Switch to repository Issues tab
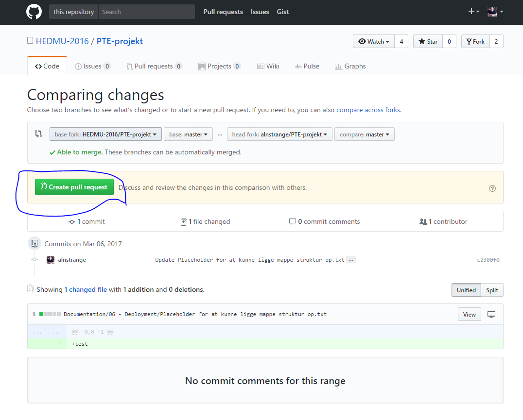The height and width of the screenshot is (420, 523). point(93,67)
